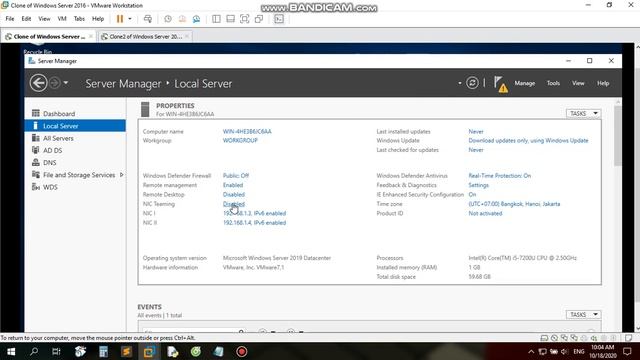Open the notifications flag with warning

500,84
